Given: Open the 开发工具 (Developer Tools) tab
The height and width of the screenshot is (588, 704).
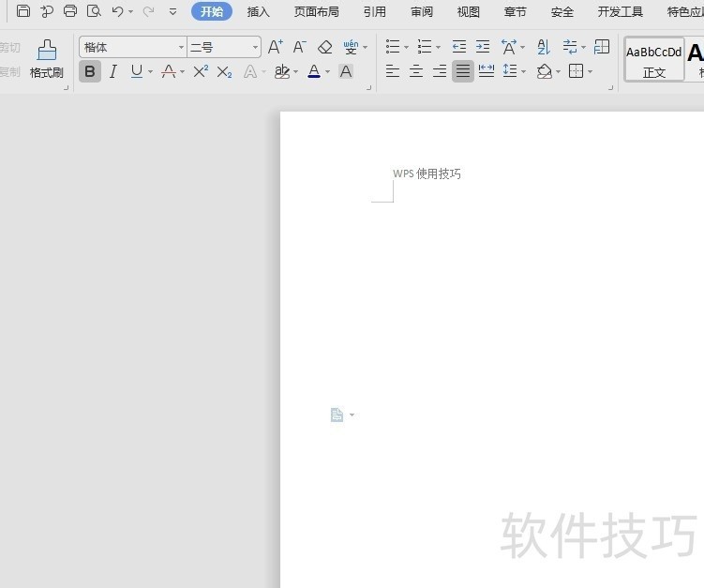Looking at the screenshot, I should coord(621,11).
